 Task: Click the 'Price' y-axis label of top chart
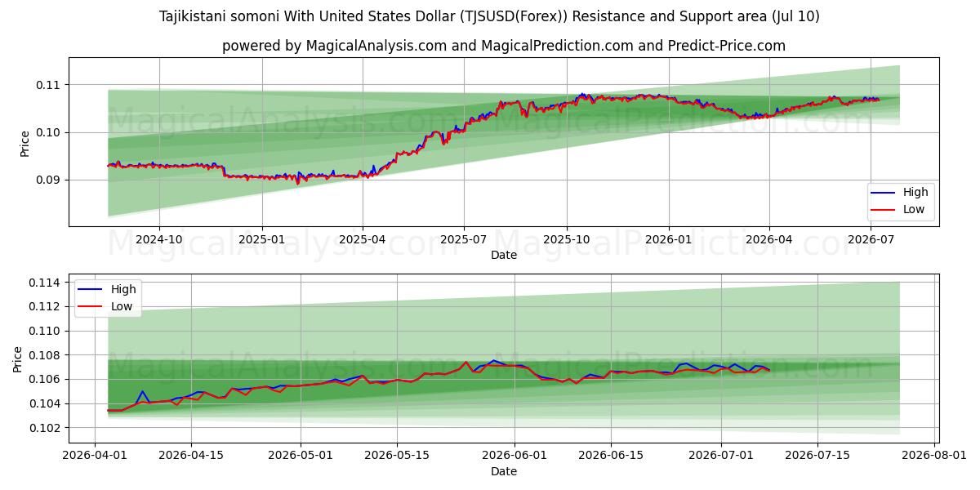point(25,142)
